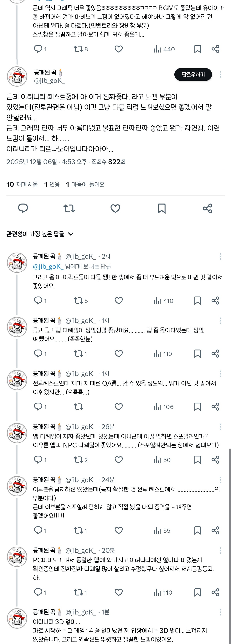Open the 1 인용 quotes list
The image size is (231, 644).
pyautogui.click(x=52, y=184)
